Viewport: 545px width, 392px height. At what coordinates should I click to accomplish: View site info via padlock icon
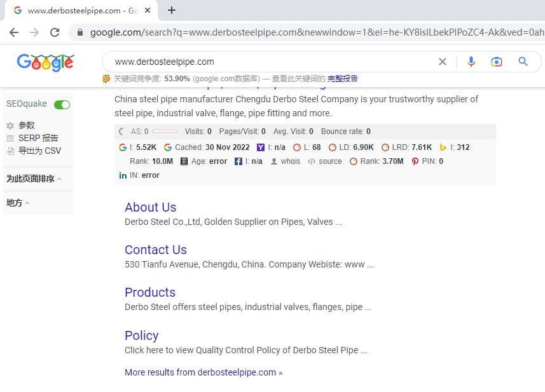click(80, 32)
